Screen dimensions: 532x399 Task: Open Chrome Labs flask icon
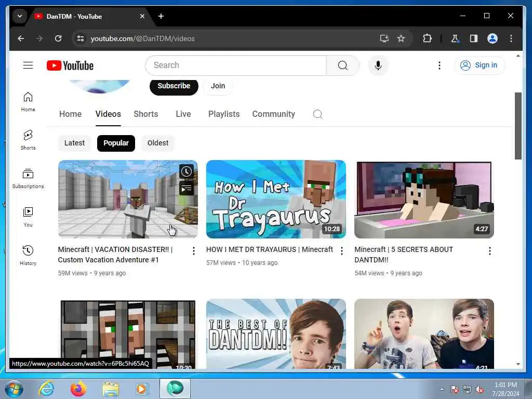pyautogui.click(x=455, y=38)
